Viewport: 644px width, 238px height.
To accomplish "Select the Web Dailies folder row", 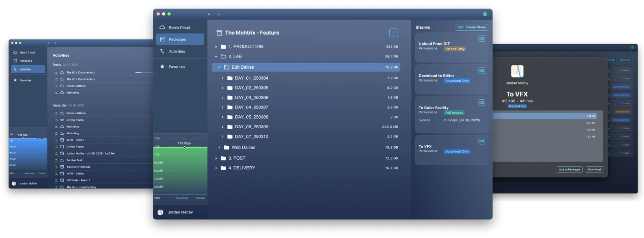I will 243,148.
